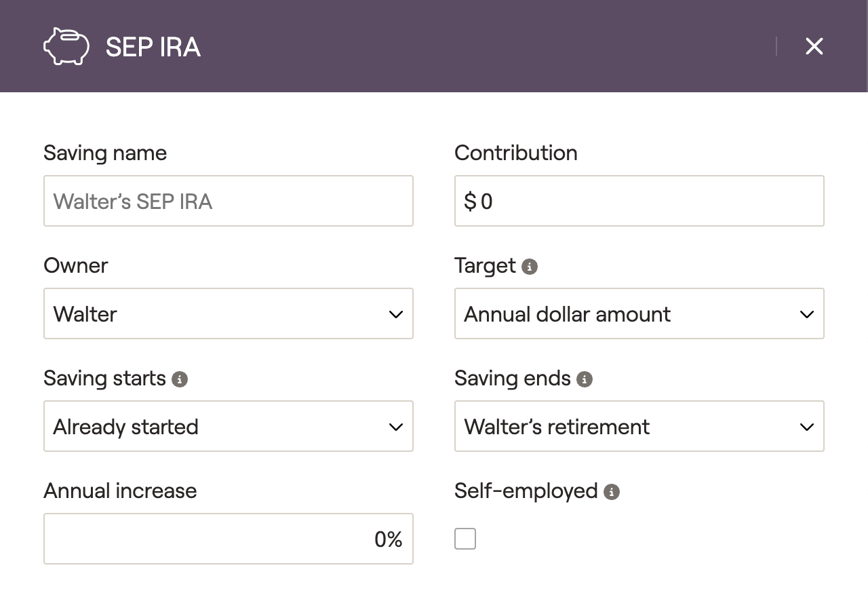
Task: Click the piggy bank SEP IRA icon
Action: [x=66, y=46]
